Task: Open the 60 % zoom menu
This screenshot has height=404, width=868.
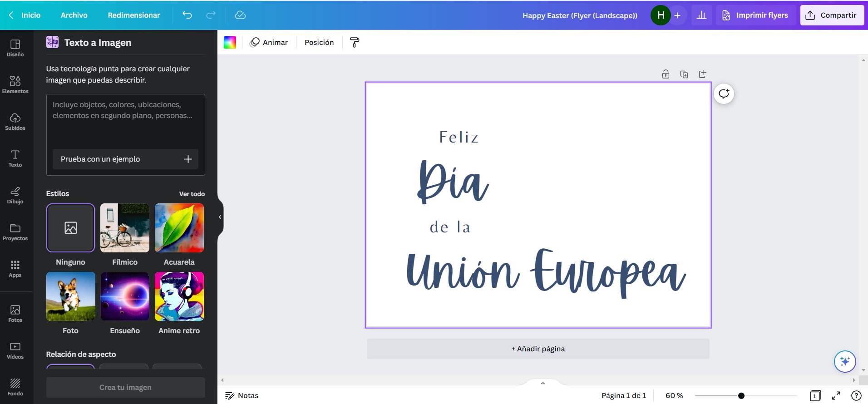Action: (x=674, y=396)
